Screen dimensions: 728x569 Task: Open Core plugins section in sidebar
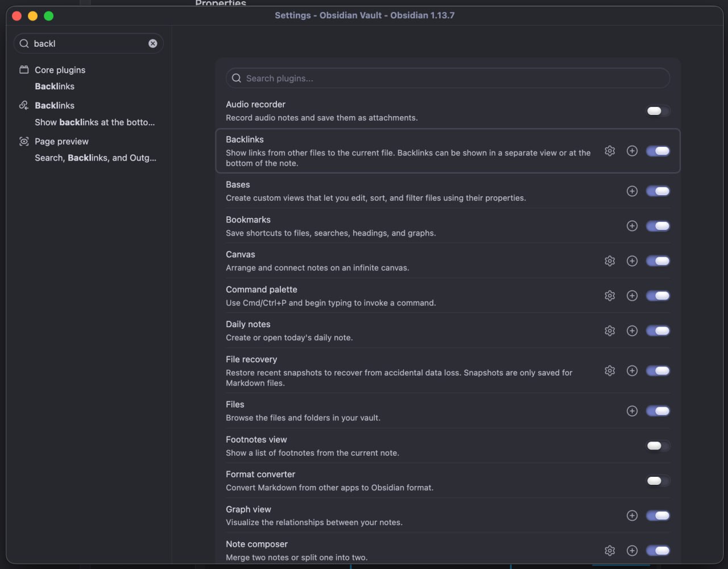coord(60,70)
